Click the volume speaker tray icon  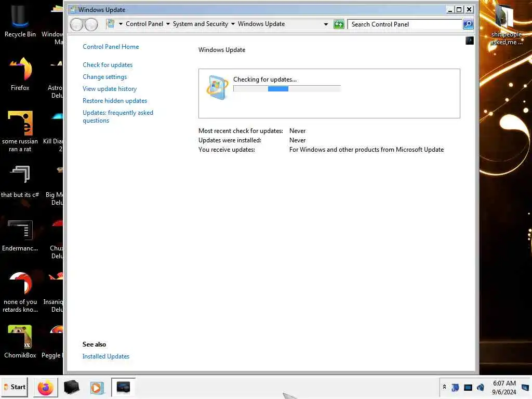(x=481, y=388)
